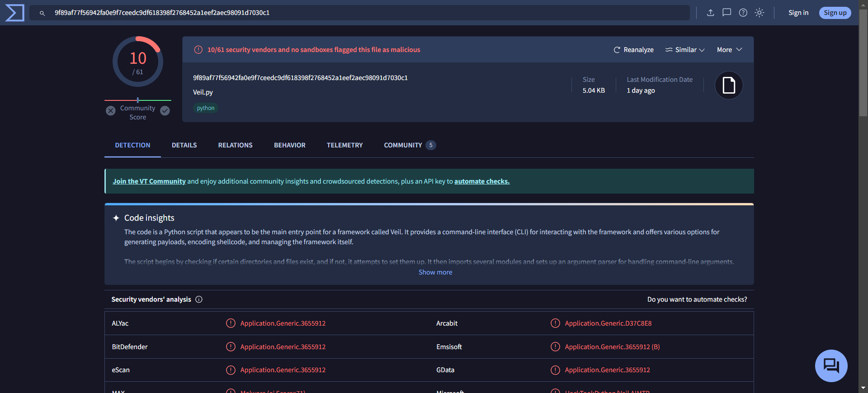This screenshot has width=868, height=393.
Task: Click BitDefender vendor name
Action: click(x=130, y=347)
